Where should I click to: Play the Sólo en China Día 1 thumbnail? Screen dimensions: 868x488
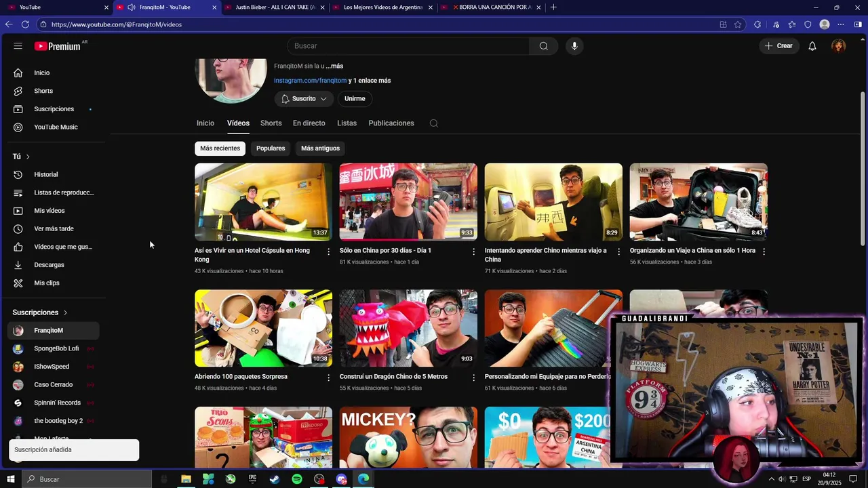(x=408, y=202)
